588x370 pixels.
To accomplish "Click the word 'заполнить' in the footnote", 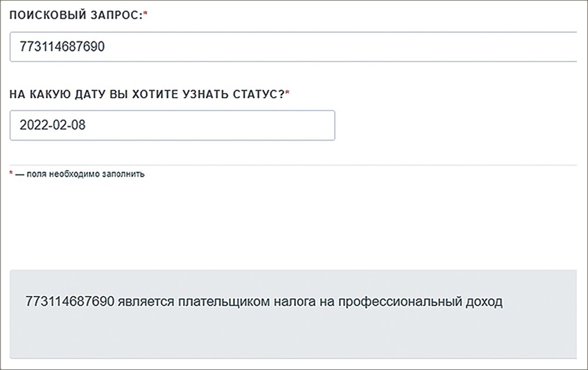I will coord(125,174).
